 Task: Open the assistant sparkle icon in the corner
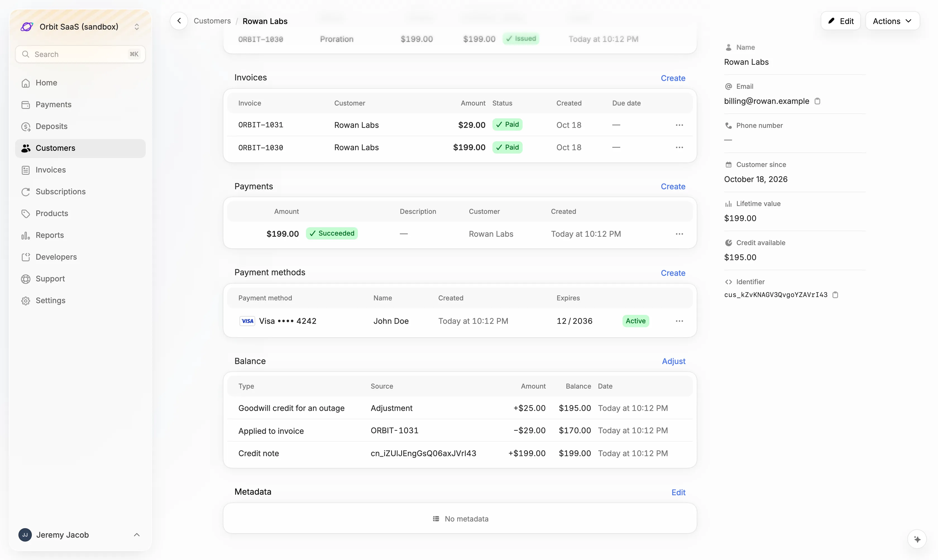[917, 539]
